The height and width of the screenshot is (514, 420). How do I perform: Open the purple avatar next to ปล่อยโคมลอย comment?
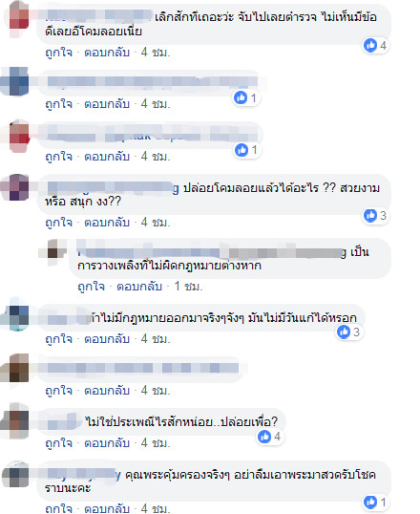16,187
